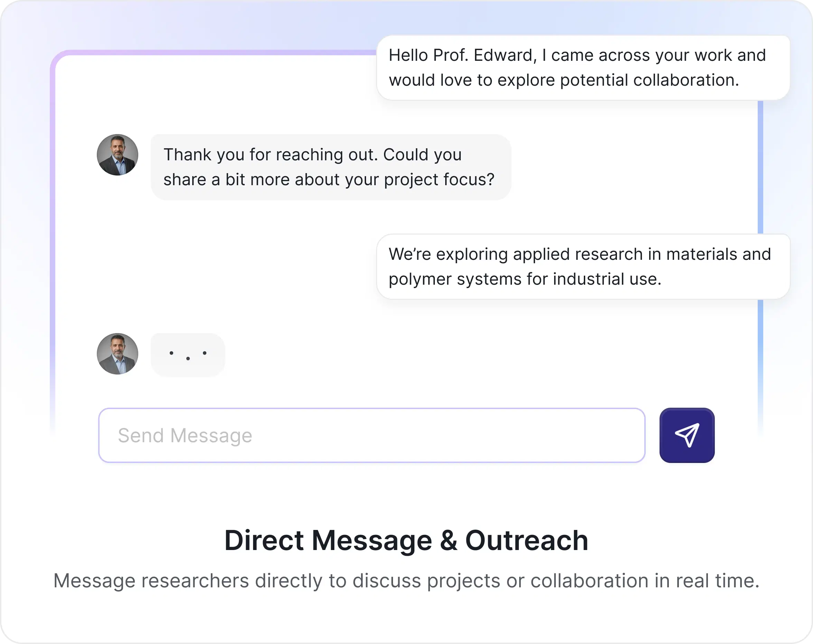The height and width of the screenshot is (644, 813).
Task: Click the paper plane send button
Action: pyautogui.click(x=687, y=435)
